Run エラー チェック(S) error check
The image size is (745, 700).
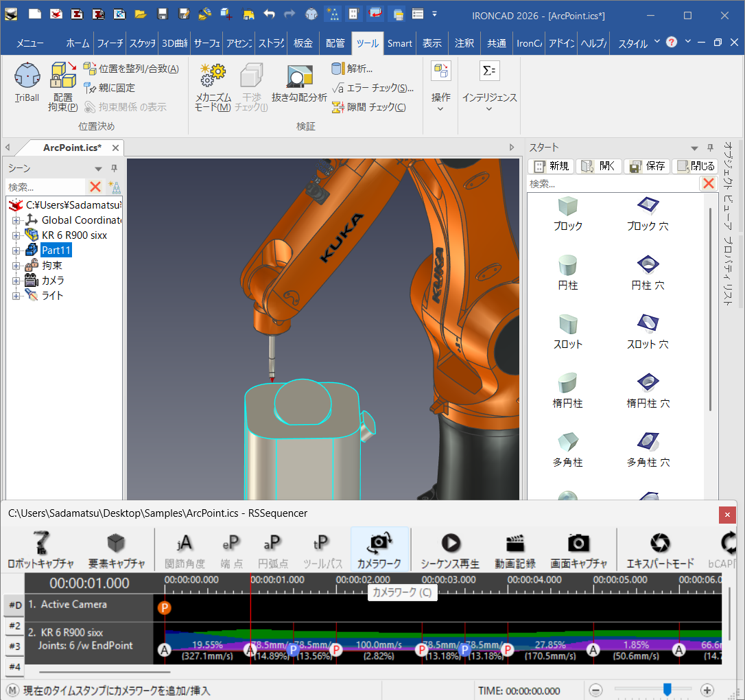(x=373, y=88)
